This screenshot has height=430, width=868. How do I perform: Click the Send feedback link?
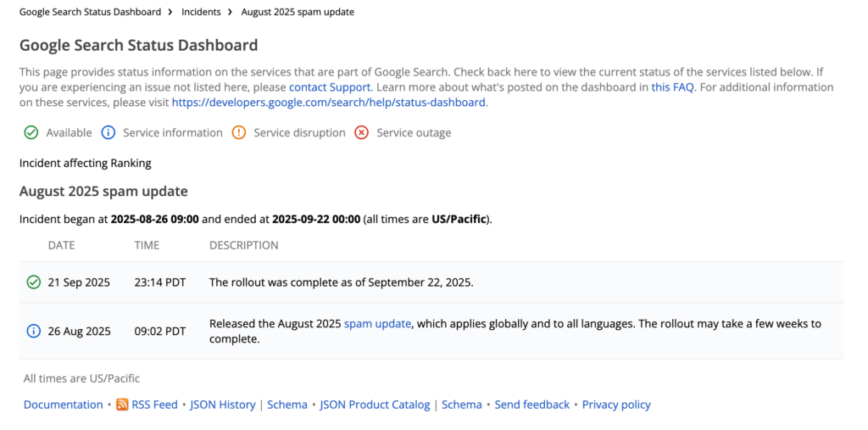coord(531,405)
